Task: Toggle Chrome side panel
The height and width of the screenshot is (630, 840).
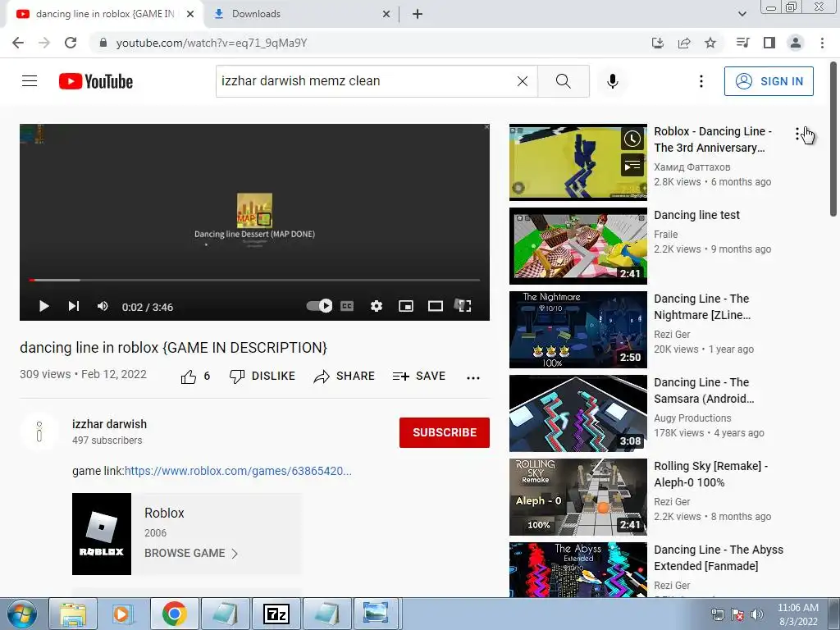Action: (x=769, y=43)
